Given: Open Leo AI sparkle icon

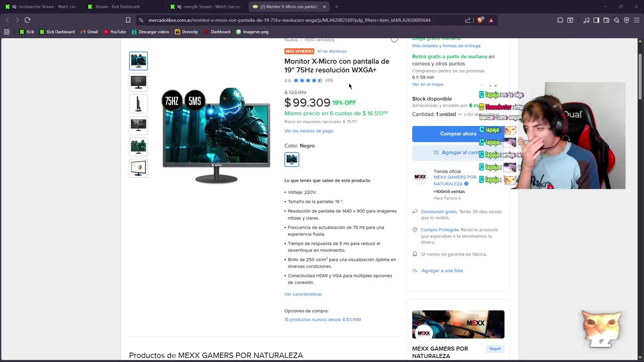Looking at the screenshot, I should point(616,20).
